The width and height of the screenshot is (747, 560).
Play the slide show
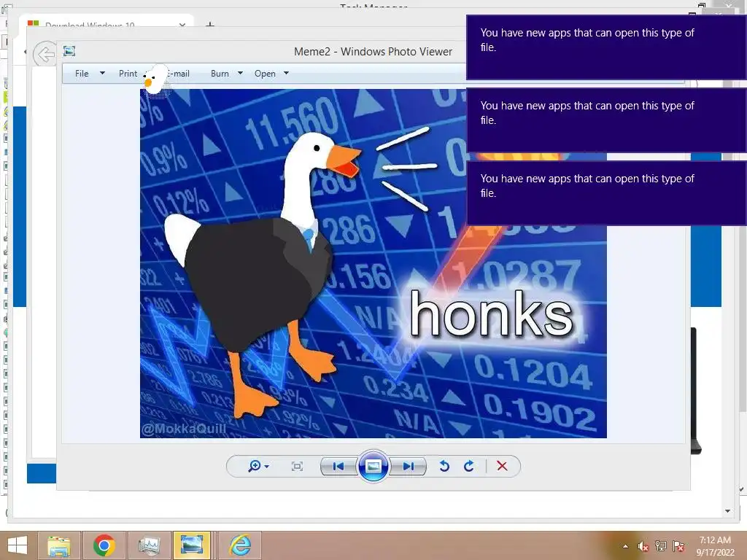373,466
